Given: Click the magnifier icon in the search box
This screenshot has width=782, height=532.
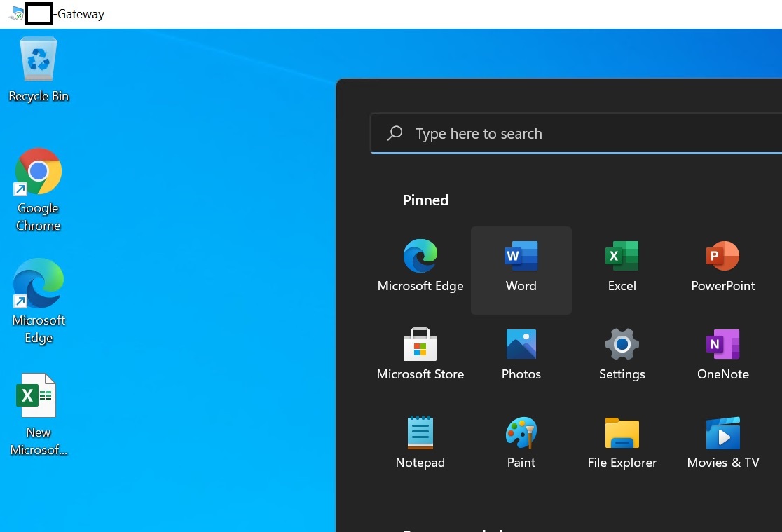Looking at the screenshot, I should point(395,132).
